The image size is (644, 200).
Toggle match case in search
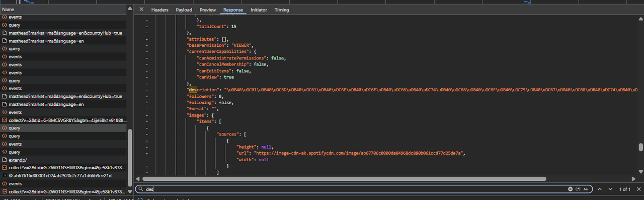[586, 189]
